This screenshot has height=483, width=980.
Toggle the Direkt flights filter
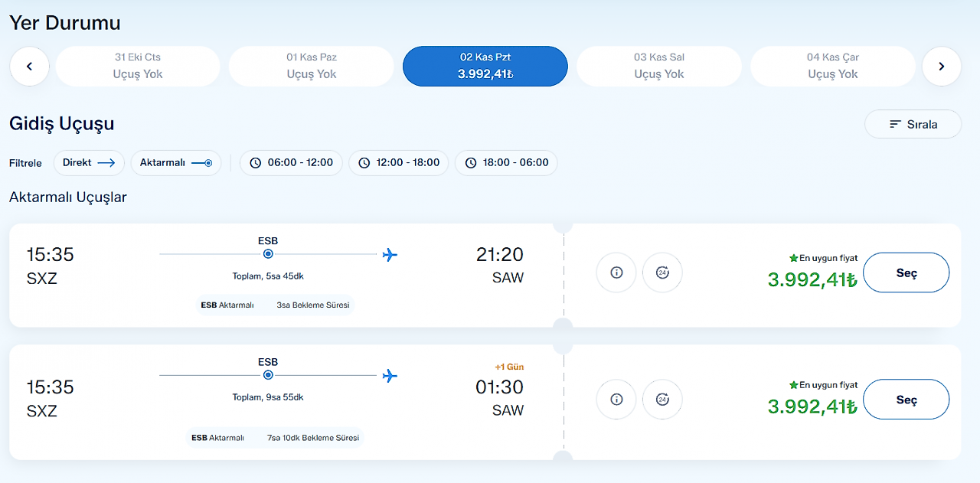coord(89,163)
